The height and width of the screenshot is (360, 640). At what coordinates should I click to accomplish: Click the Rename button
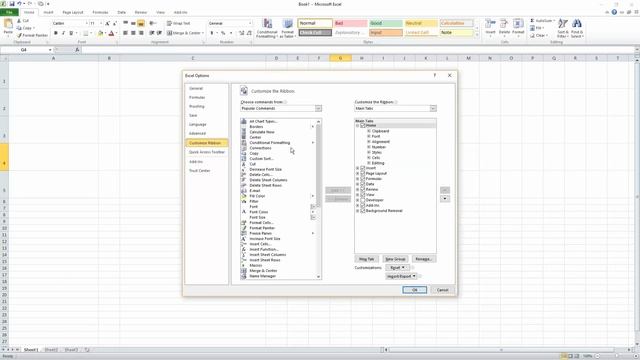tap(424, 259)
